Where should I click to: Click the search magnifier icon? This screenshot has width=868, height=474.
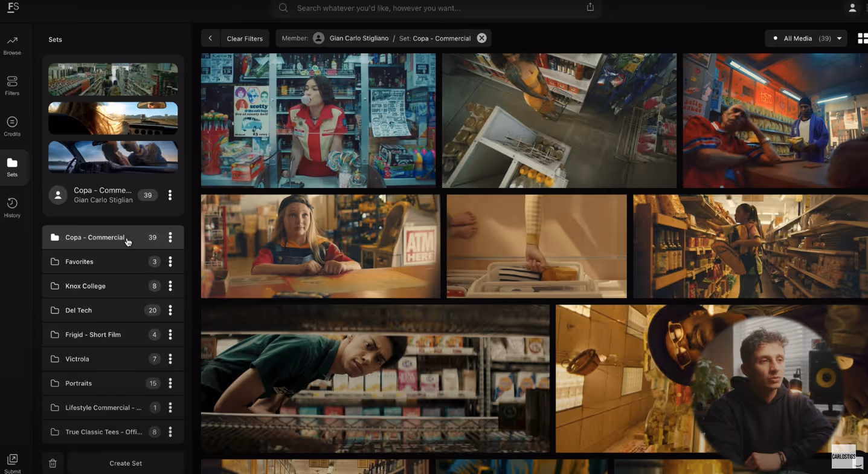point(283,8)
